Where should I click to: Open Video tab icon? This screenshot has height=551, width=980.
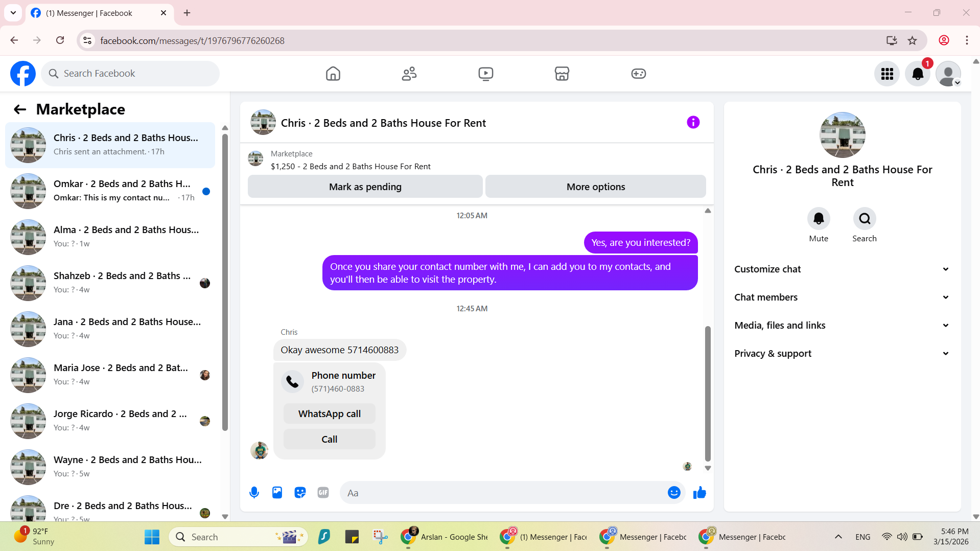pos(486,74)
